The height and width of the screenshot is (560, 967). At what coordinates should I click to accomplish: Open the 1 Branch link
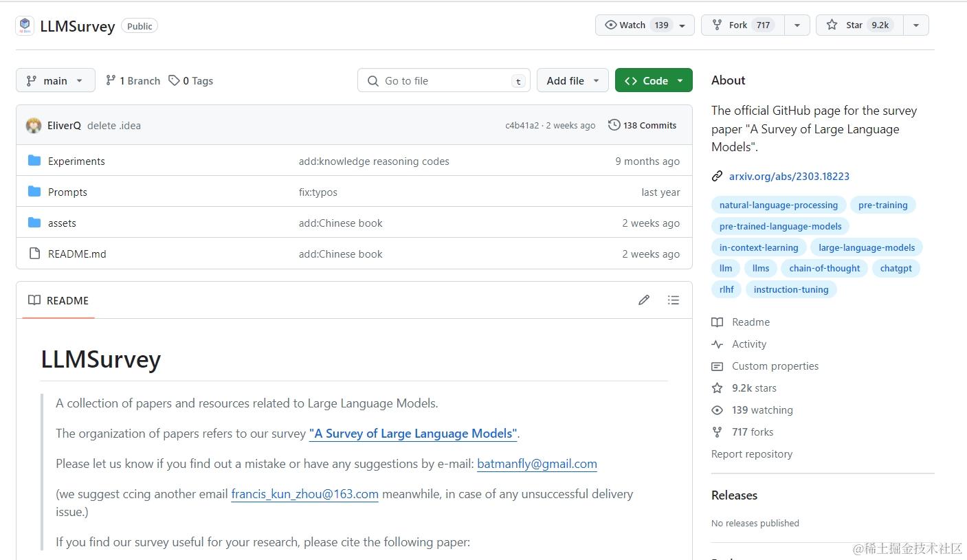point(133,80)
